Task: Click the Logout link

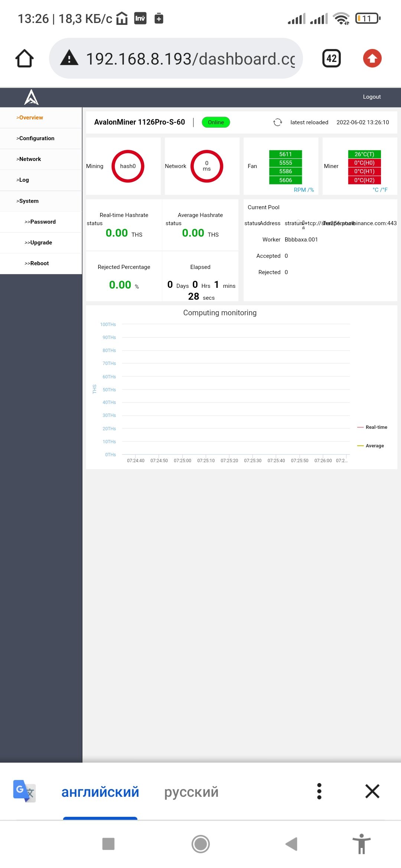Action: [372, 97]
